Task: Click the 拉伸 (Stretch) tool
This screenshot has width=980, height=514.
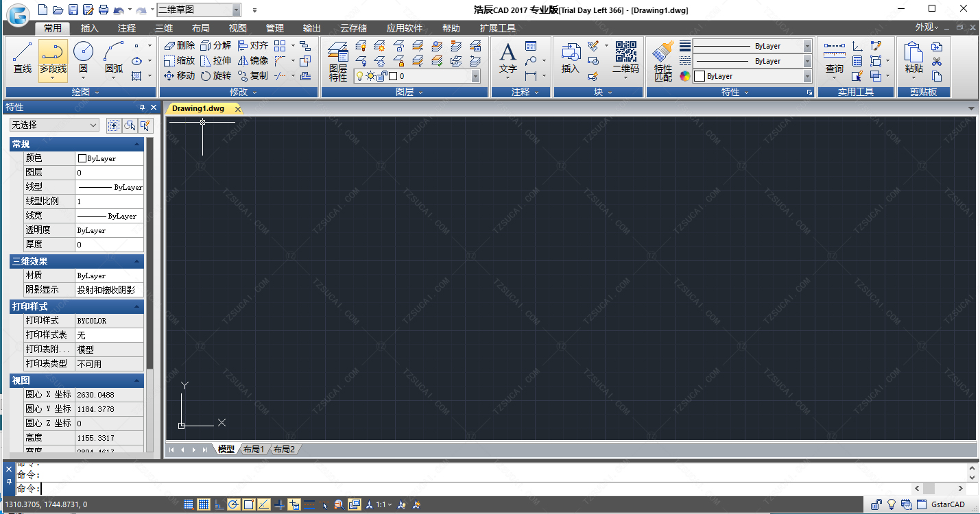Action: pos(216,60)
